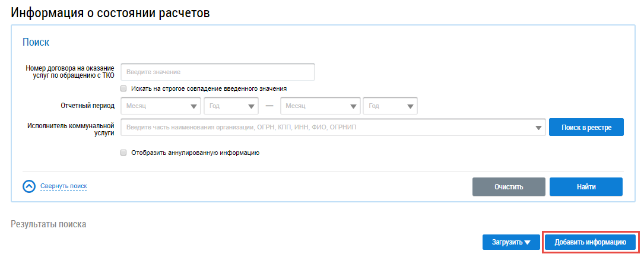The width and height of the screenshot is (644, 257).
Task: Click the 'Очистить' button
Action: (x=509, y=186)
